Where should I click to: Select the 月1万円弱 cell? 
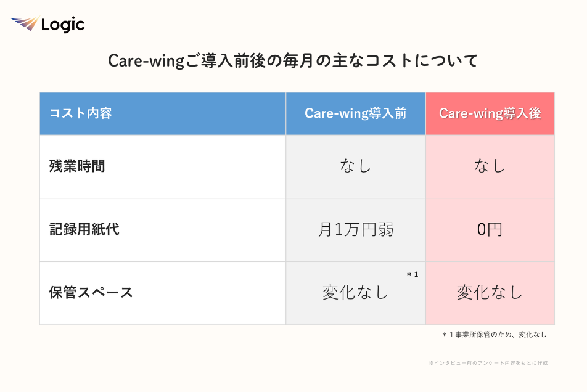(x=356, y=230)
